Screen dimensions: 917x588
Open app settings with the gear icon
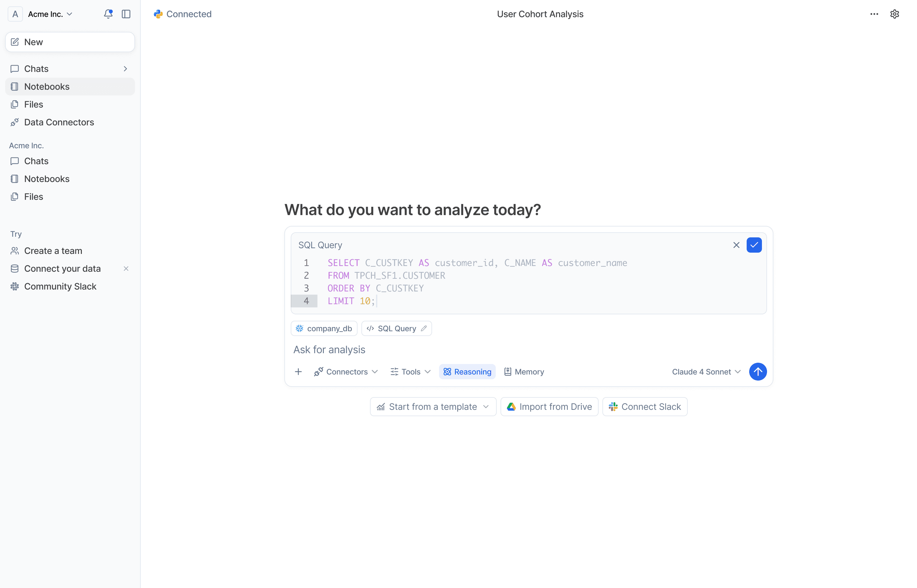895,14
